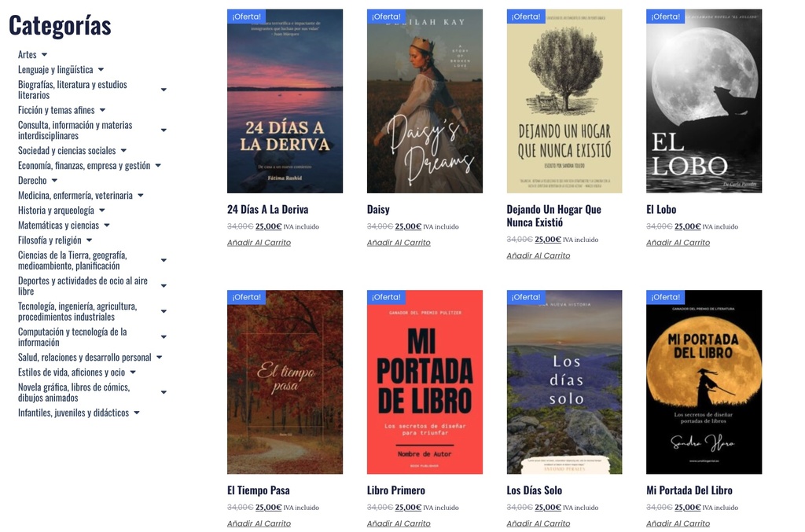805x532 pixels.
Task: Add Los Días Solo to cart
Action: coord(538,524)
